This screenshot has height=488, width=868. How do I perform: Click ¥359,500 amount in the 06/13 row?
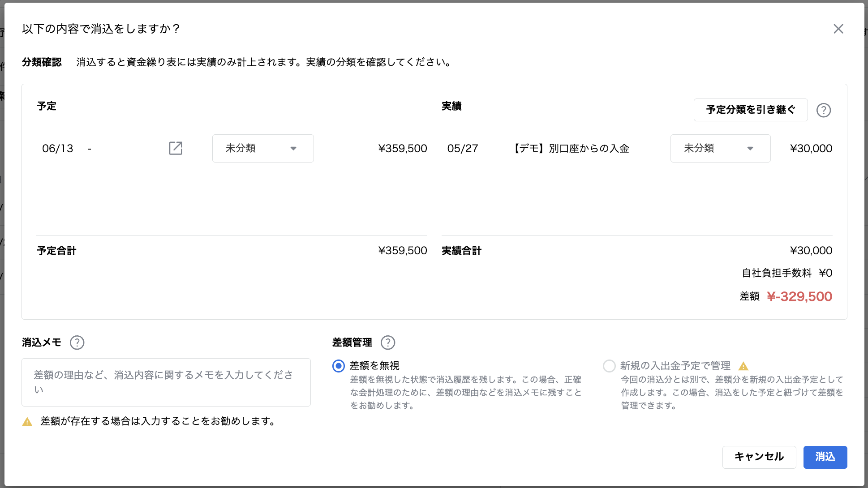pyautogui.click(x=403, y=148)
